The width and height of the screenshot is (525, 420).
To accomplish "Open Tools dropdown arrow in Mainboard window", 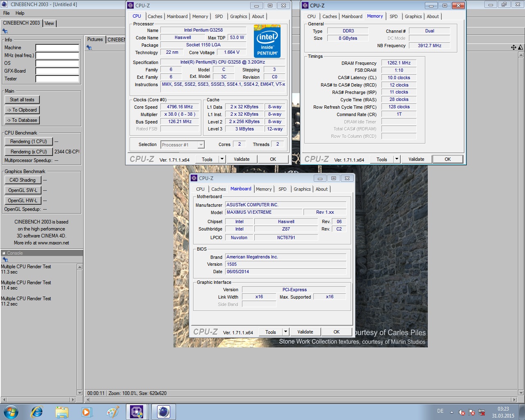I will tap(285, 332).
